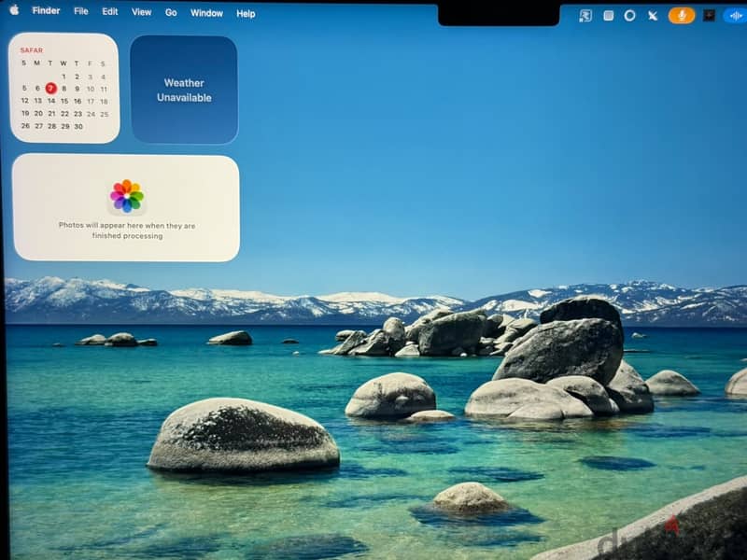The image size is (747, 560).
Task: Open the Weather Unavailable widget
Action: coord(184,90)
